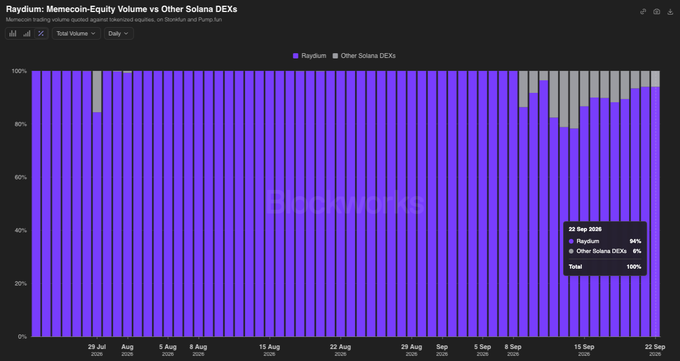Screen dimensions: 680x361
Task: Click tooltip date 22 Sep 2026
Action: 585,229
